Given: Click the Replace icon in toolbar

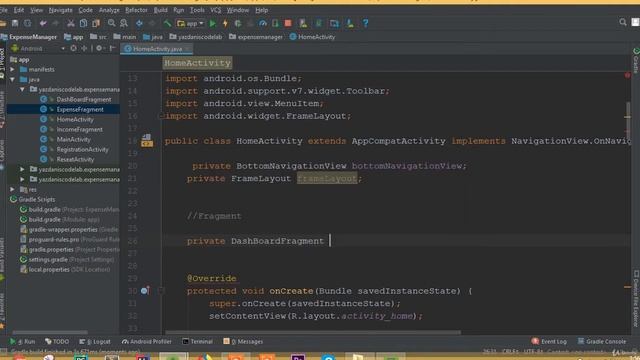Looking at the screenshot, I should coord(124,23).
